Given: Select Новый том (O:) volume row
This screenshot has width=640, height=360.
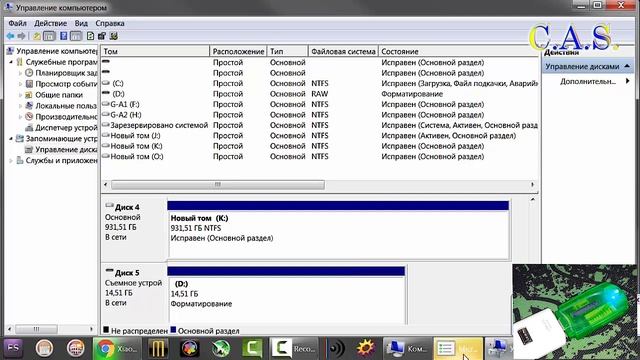Looking at the screenshot, I should tap(320, 157).
